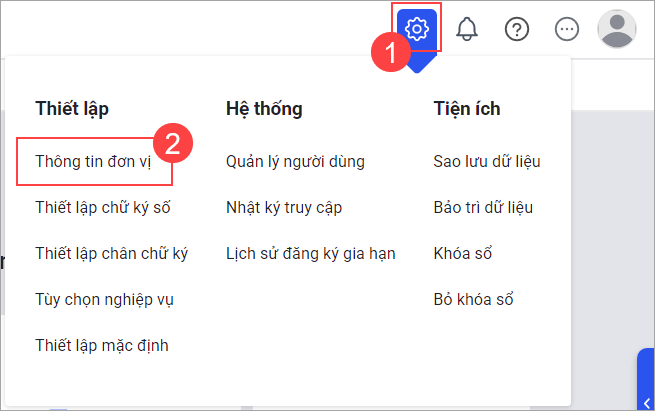Expand the blue side panel arrow

(646, 402)
